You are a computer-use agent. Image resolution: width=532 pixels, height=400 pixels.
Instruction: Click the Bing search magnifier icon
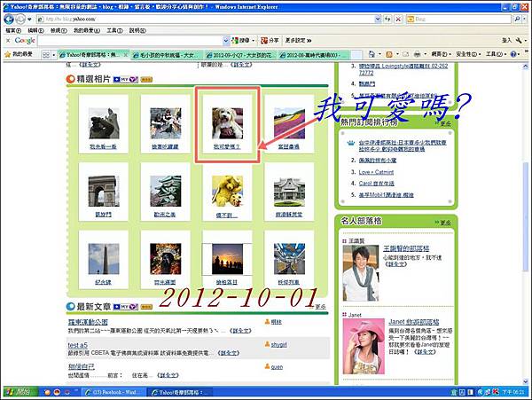click(517, 19)
